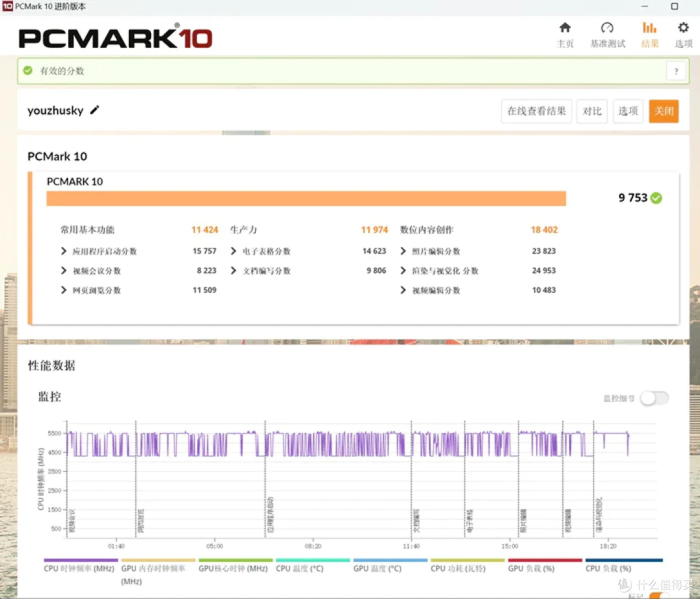Expand the 渲染与视觉化分数 row
Screen dimensions: 700x599
(x=402, y=270)
